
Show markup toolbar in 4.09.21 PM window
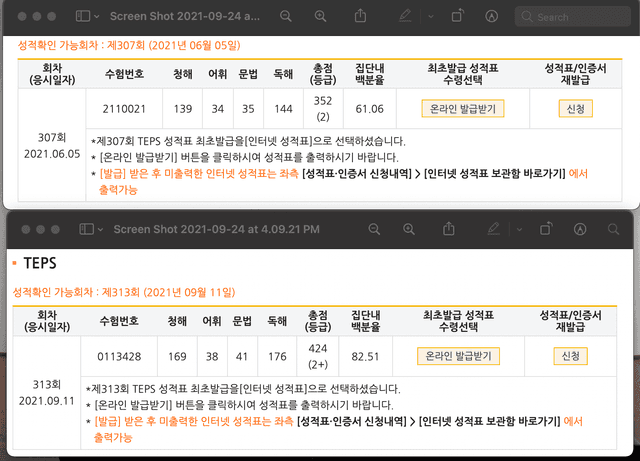[x=580, y=229]
